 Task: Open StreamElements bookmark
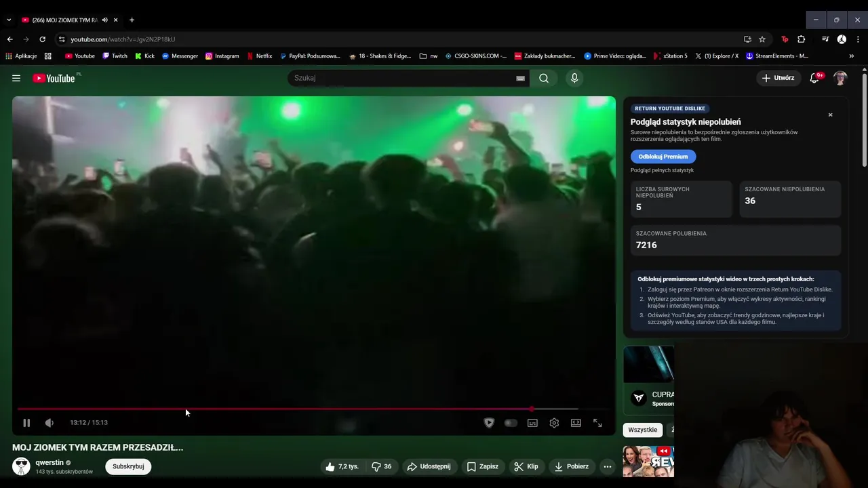[x=777, y=56]
